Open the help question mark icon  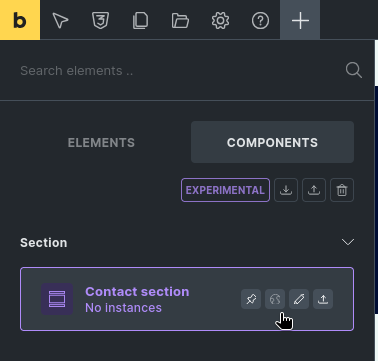[260, 20]
